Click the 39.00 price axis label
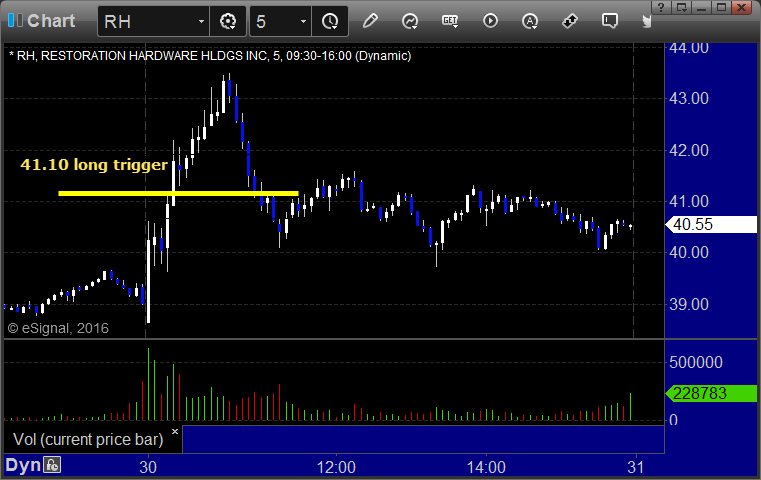The height and width of the screenshot is (480, 761). [x=689, y=304]
